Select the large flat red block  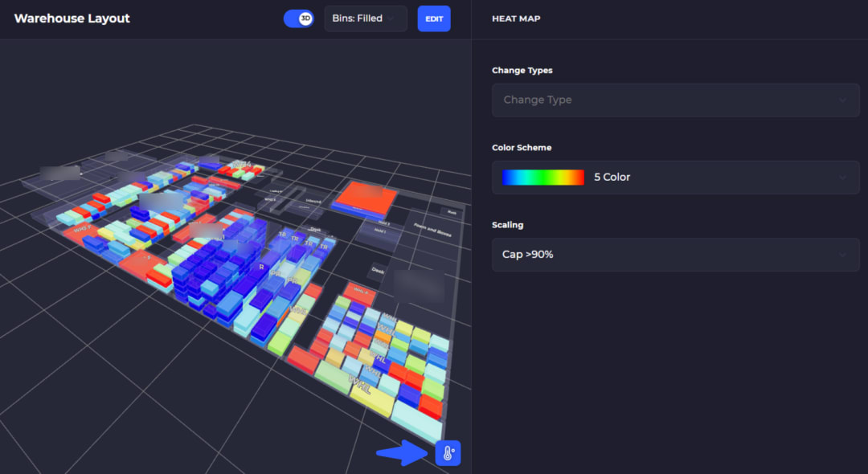[x=366, y=199]
